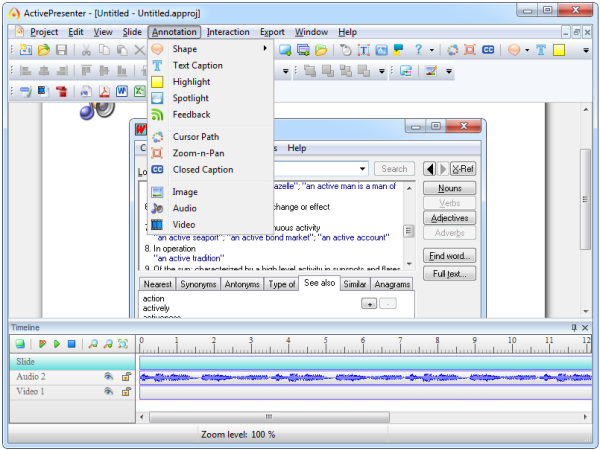Toggle visibility eye for Audio 2 track

pyautogui.click(x=108, y=377)
